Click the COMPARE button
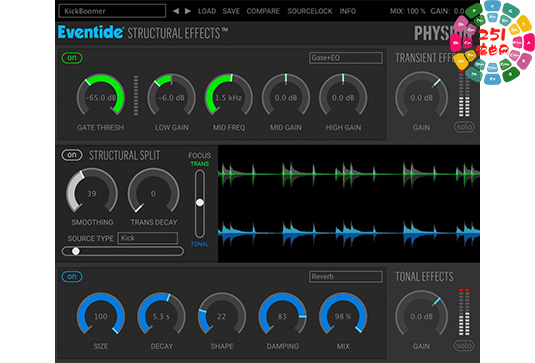535x363 pixels. pyautogui.click(x=263, y=11)
